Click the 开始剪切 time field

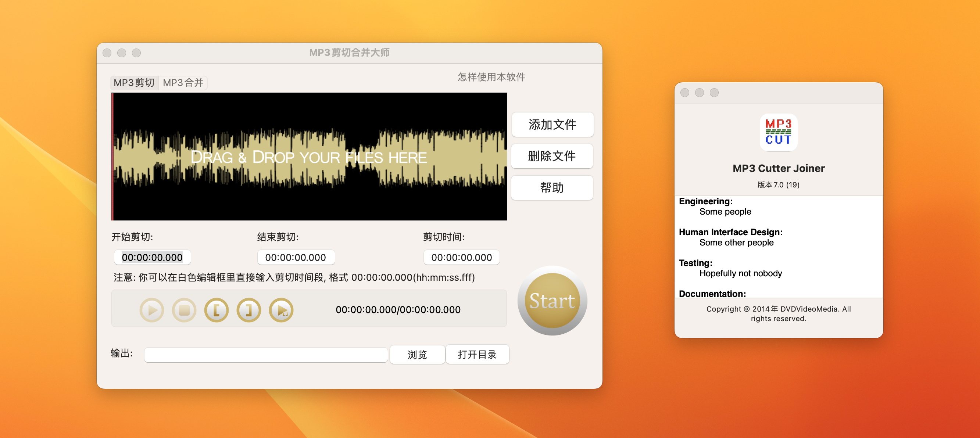[152, 258]
